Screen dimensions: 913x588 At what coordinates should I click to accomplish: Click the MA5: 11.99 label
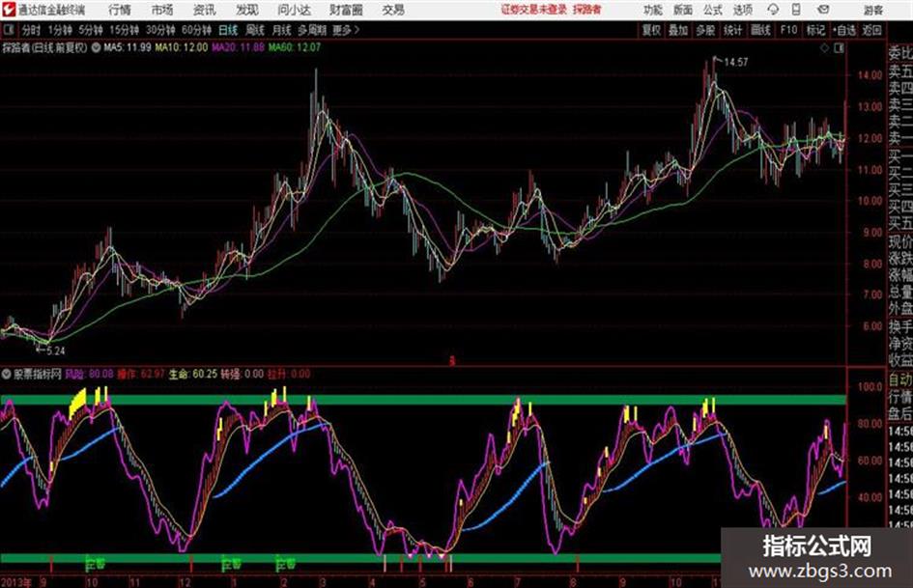click(127, 47)
